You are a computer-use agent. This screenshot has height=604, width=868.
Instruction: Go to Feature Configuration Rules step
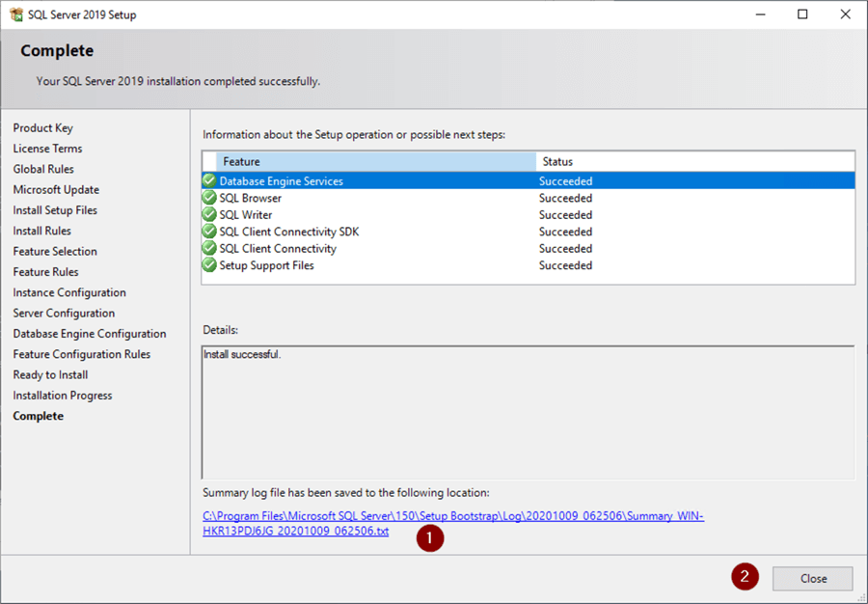click(81, 354)
